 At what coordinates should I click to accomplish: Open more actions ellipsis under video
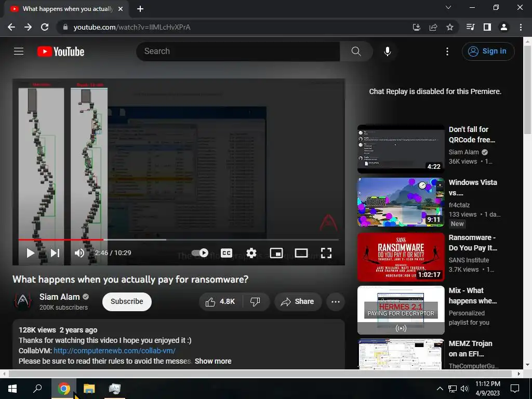pyautogui.click(x=336, y=302)
